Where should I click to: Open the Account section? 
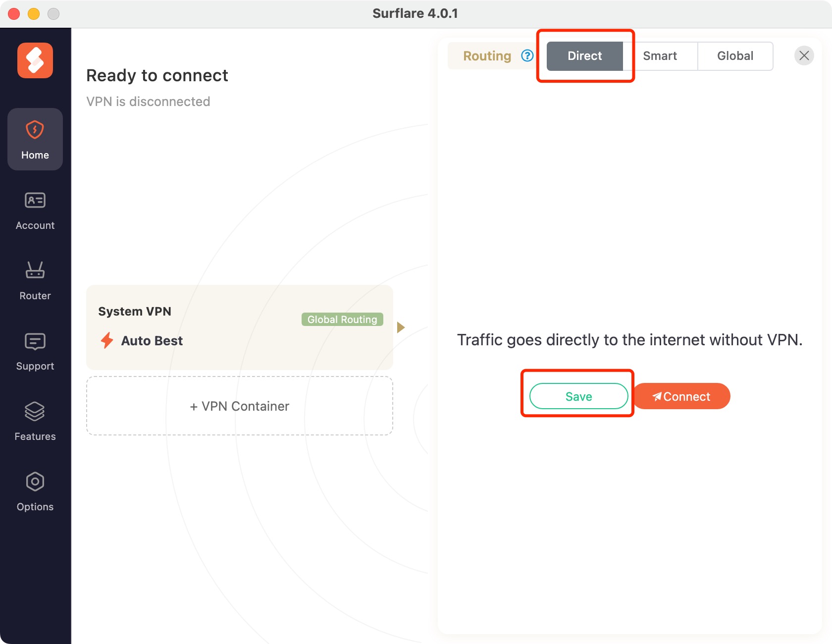pos(35,211)
